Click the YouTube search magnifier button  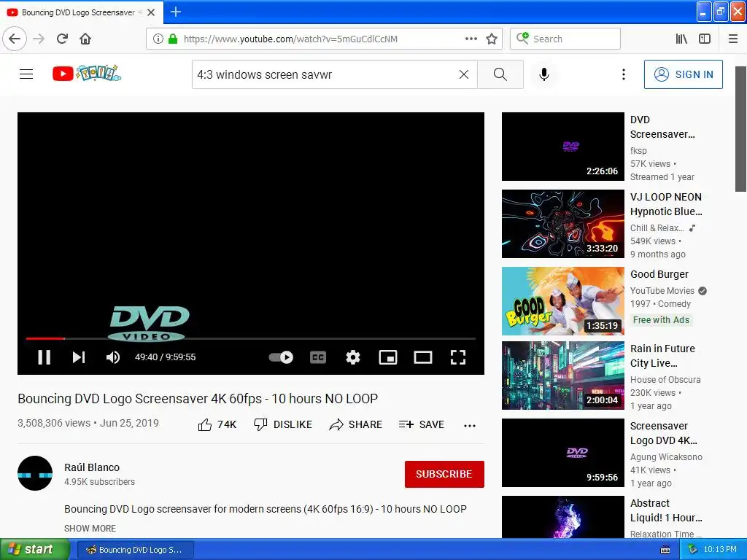tap(500, 74)
